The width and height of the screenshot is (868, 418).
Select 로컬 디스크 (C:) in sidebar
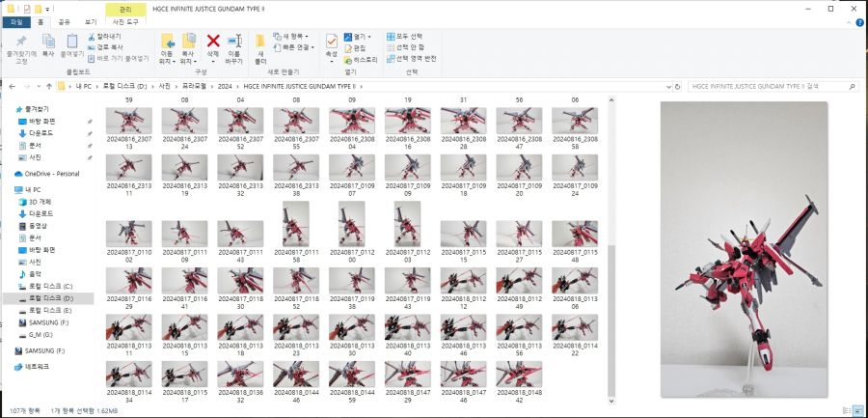pyautogui.click(x=44, y=286)
